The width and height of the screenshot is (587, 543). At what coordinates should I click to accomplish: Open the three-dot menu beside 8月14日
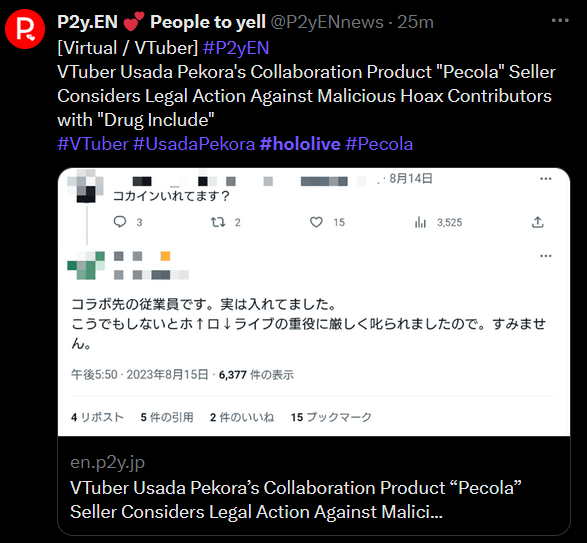point(546,179)
